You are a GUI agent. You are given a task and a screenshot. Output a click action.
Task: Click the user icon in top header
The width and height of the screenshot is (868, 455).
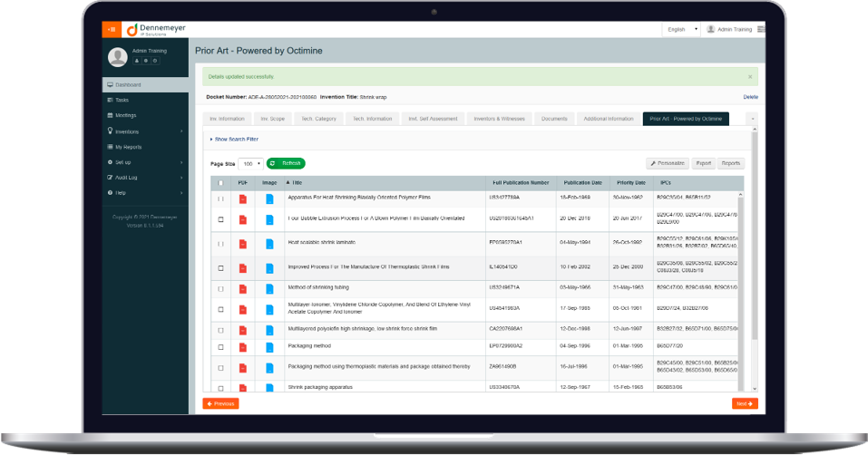point(711,29)
